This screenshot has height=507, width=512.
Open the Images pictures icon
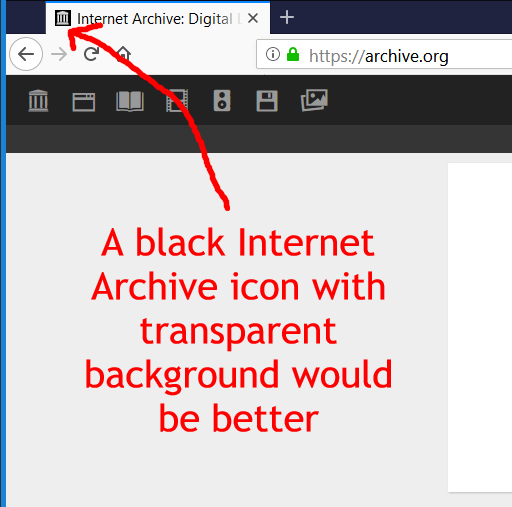pos(314,100)
